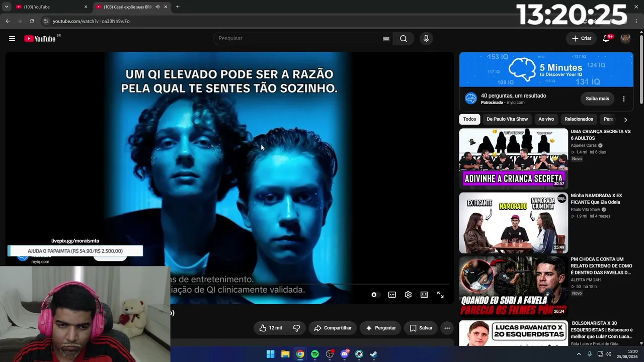Image resolution: width=644 pixels, height=362 pixels.
Task: Open YouTube notifications bell
Action: [x=606, y=39]
